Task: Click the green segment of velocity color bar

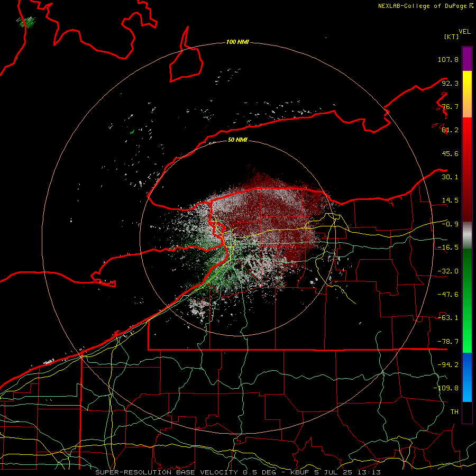Action: [x=467, y=300]
